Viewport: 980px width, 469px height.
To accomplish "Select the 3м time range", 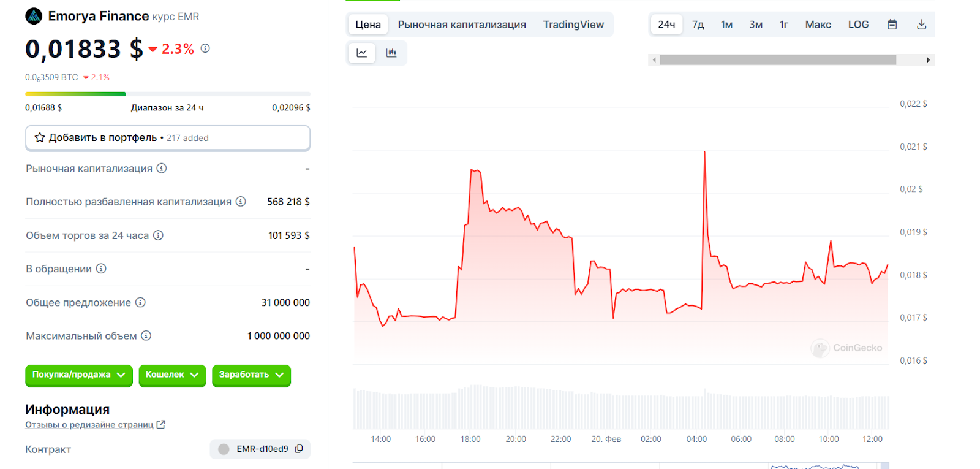I will point(756,25).
